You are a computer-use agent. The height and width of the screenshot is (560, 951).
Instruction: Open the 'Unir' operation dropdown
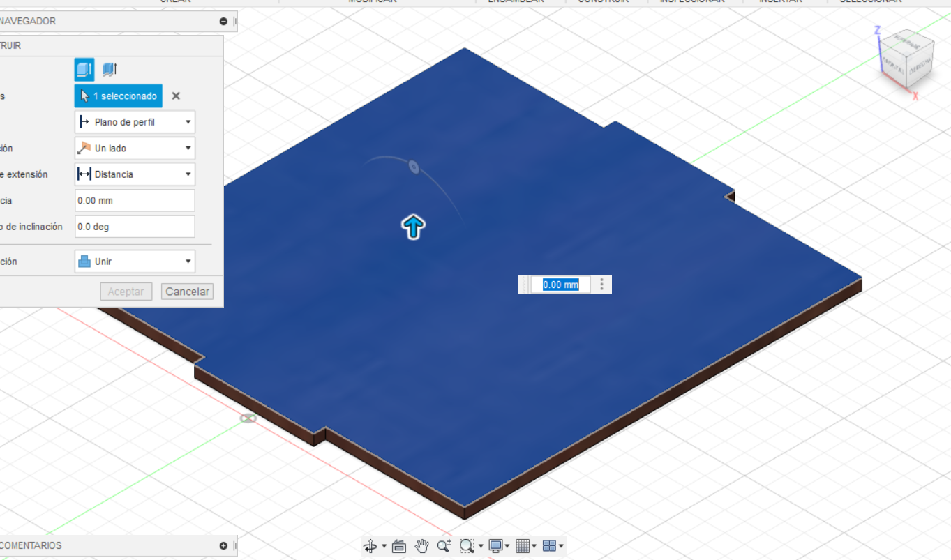(x=187, y=261)
